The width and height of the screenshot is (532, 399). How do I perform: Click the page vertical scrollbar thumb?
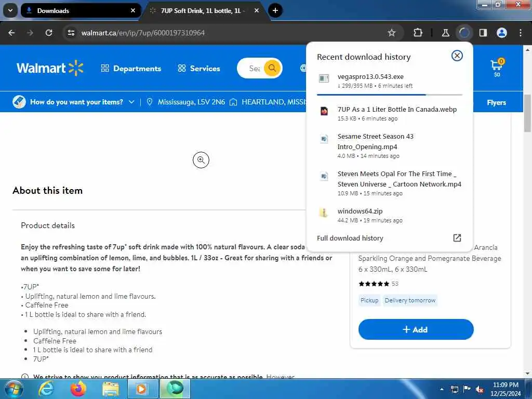pos(527,112)
